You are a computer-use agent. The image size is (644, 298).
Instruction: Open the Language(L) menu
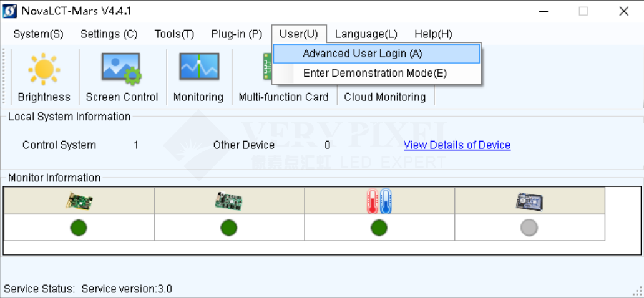click(366, 34)
